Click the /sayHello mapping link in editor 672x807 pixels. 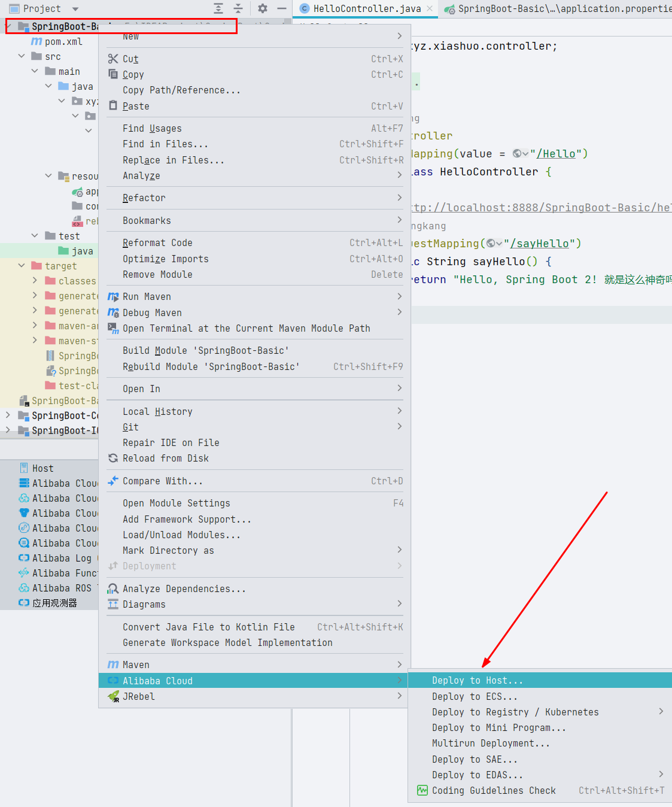coord(539,243)
